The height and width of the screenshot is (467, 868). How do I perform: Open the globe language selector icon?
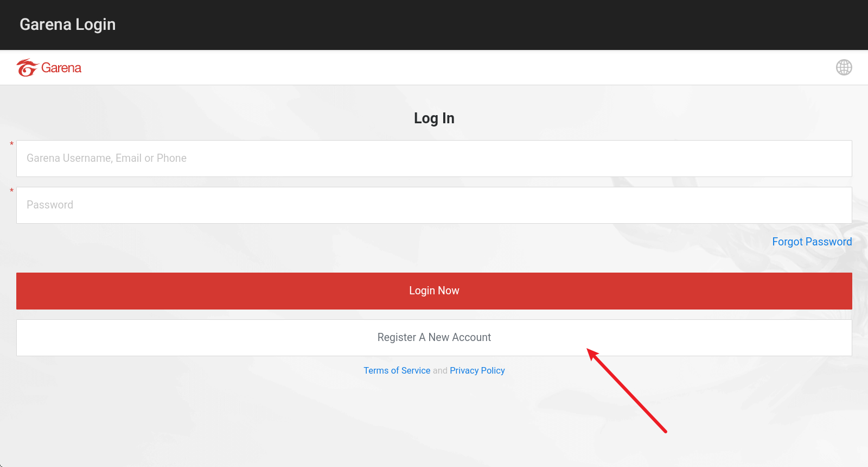pyautogui.click(x=844, y=67)
